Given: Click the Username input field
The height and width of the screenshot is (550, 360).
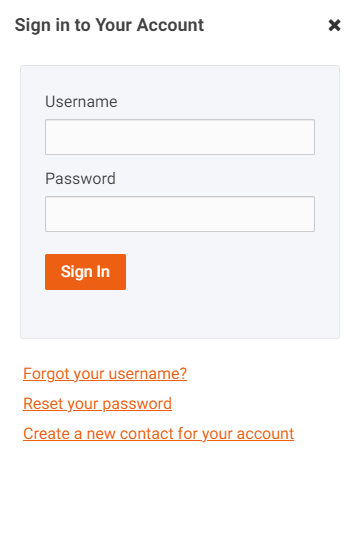Looking at the screenshot, I should click(x=180, y=137).
